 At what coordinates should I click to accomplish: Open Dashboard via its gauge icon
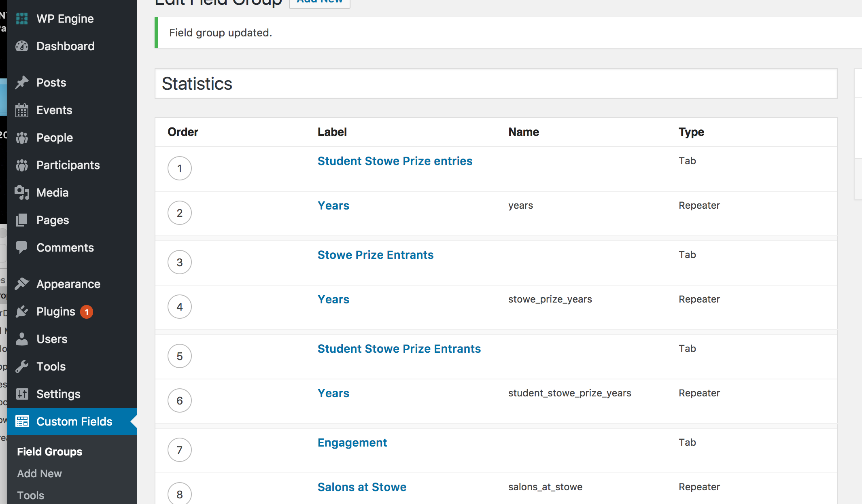pyautogui.click(x=22, y=46)
